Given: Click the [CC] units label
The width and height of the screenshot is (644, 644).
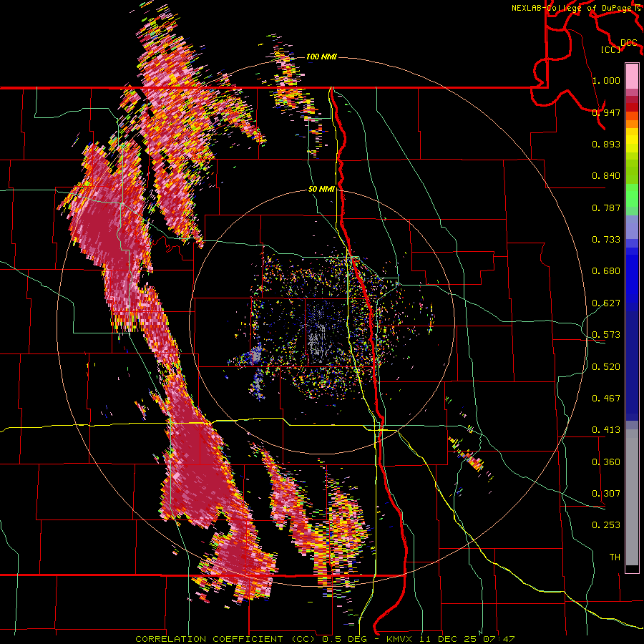Looking at the screenshot, I should 610,49.
